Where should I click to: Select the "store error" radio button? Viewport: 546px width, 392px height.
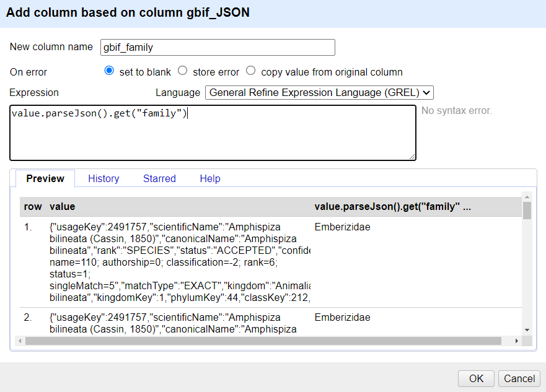pos(182,71)
